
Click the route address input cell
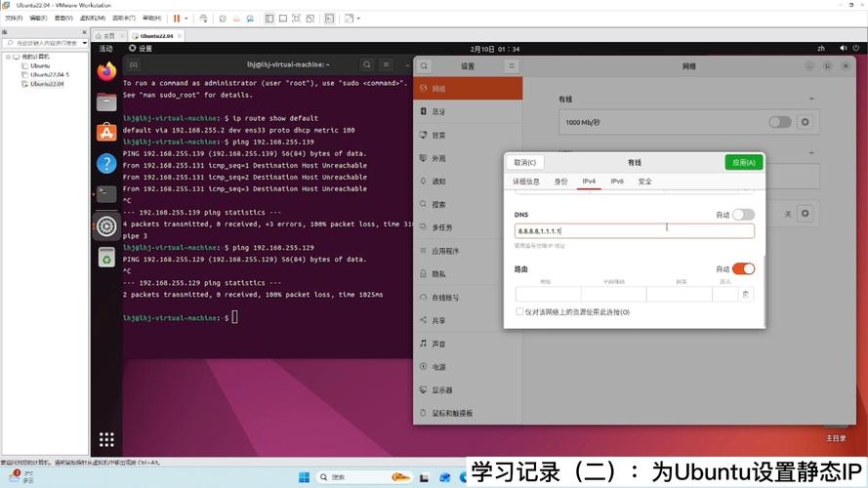[x=548, y=295]
